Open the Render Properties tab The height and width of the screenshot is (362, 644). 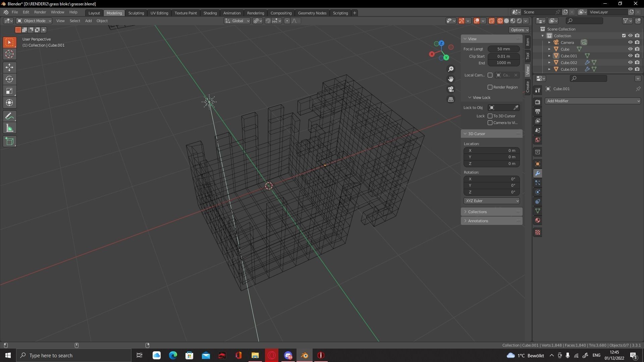(537, 102)
